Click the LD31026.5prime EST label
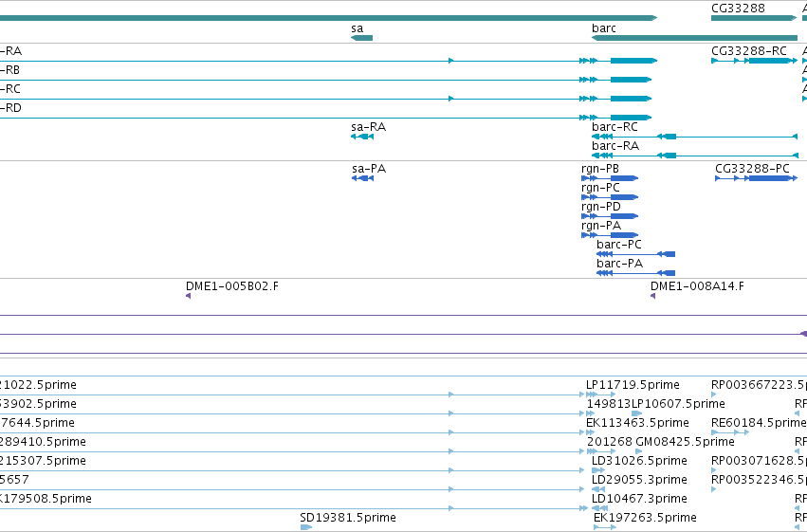The height and width of the screenshot is (532, 807). (x=639, y=461)
